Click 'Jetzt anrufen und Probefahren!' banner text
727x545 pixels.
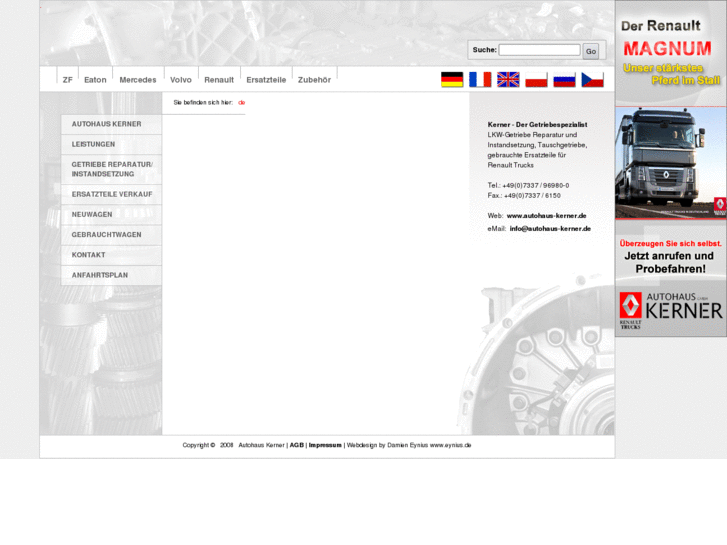(x=670, y=263)
